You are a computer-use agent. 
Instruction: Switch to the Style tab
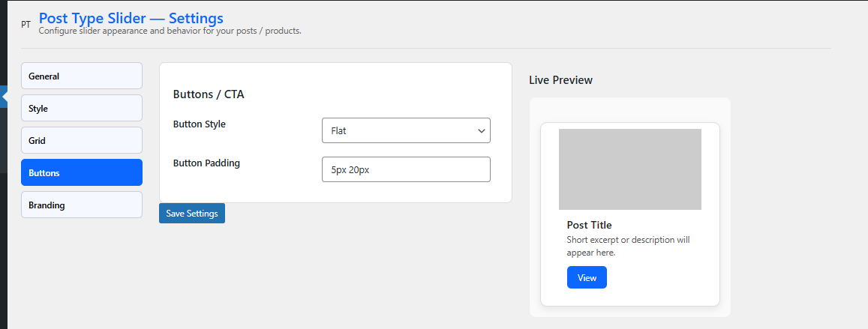82,108
